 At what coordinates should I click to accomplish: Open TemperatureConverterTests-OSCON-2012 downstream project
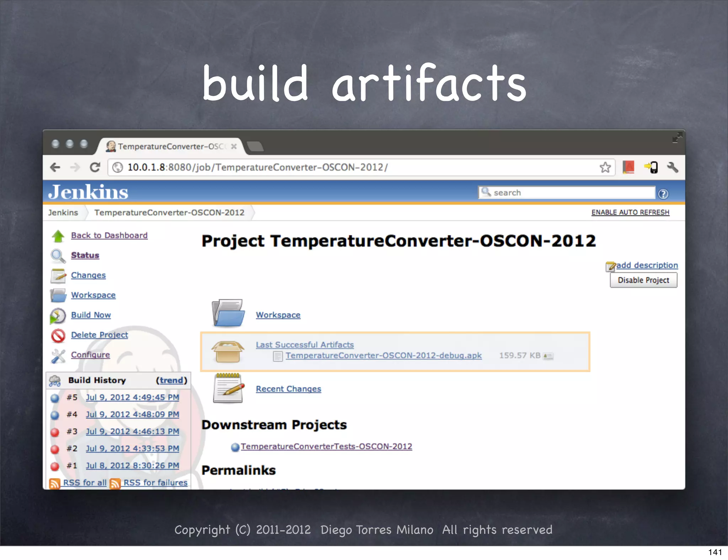[326, 447]
